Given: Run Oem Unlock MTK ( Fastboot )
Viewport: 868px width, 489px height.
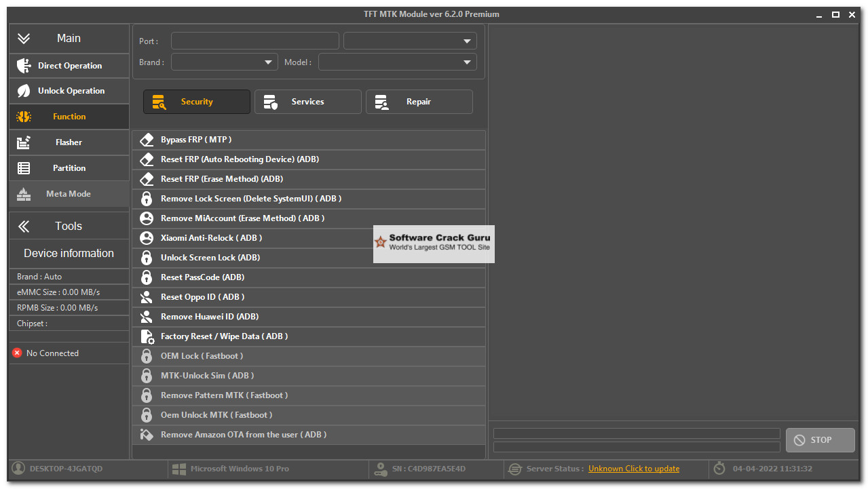Looking at the screenshot, I should click(x=309, y=415).
